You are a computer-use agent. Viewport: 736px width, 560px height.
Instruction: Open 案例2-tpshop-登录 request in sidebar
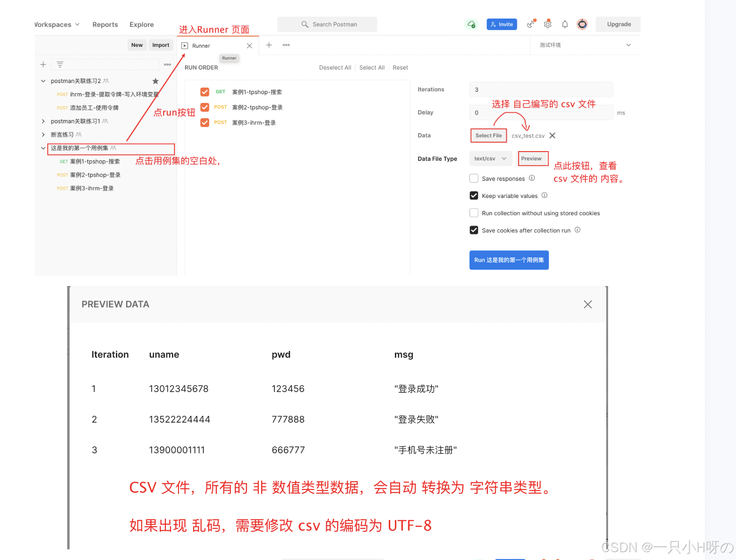[89, 175]
